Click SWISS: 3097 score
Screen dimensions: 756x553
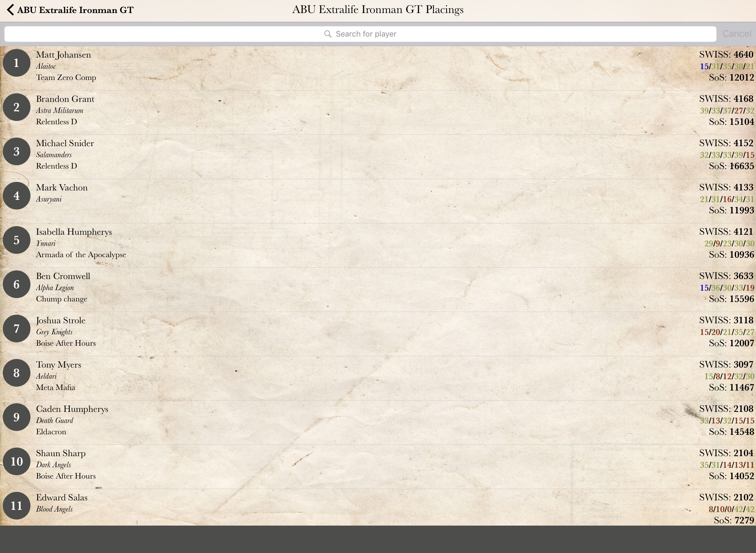pos(726,364)
